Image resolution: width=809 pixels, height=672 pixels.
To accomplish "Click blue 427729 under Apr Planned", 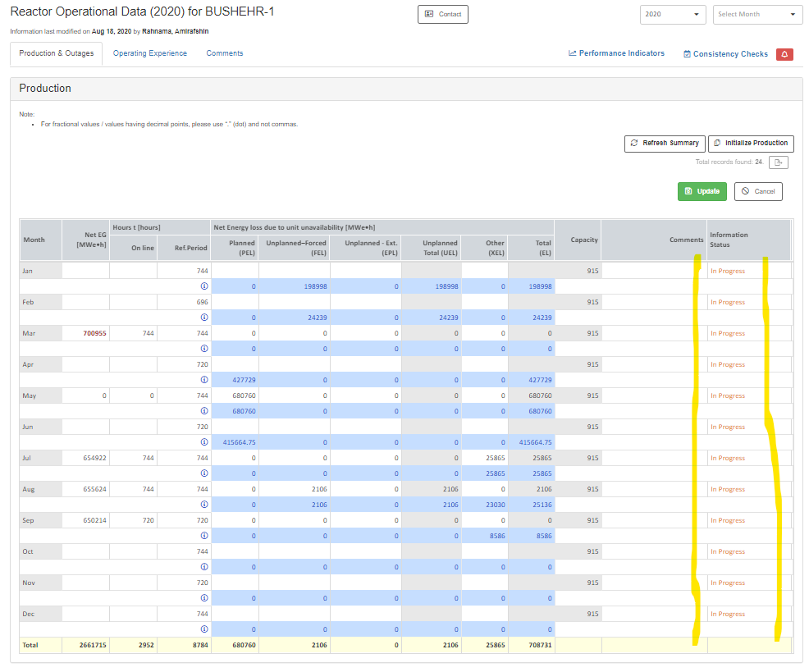I will coord(244,380).
